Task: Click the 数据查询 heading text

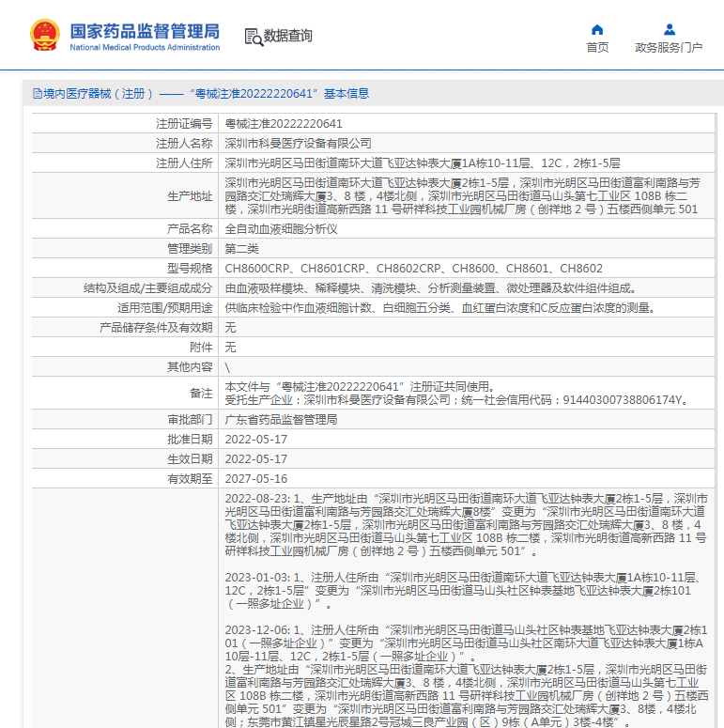Action: 287,36
